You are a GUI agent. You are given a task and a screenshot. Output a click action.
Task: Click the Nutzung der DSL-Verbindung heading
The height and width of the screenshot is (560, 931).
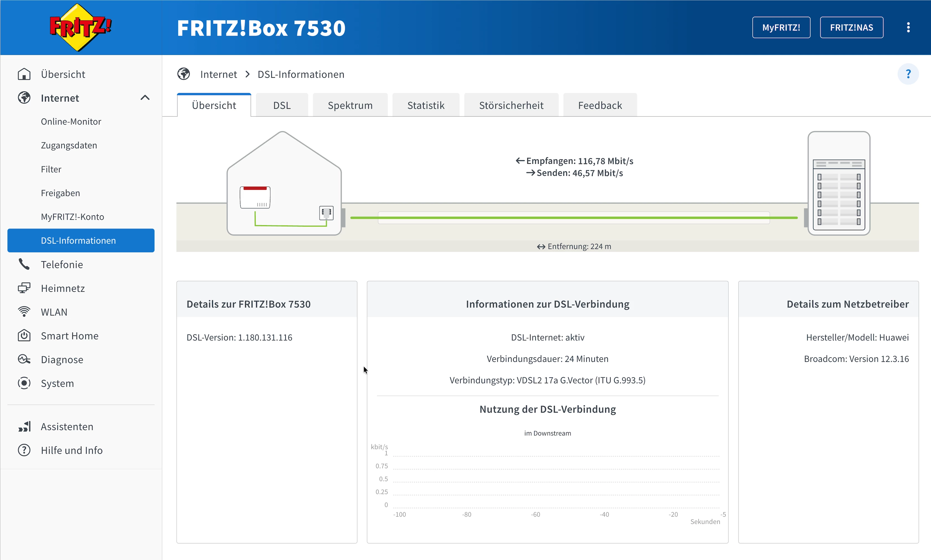[548, 409]
